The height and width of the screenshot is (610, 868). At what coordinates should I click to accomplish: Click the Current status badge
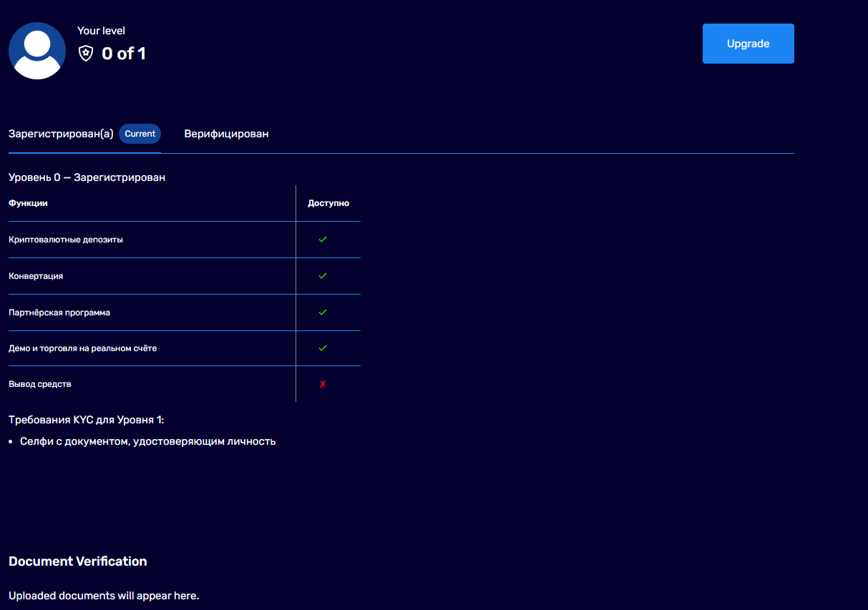tap(140, 134)
